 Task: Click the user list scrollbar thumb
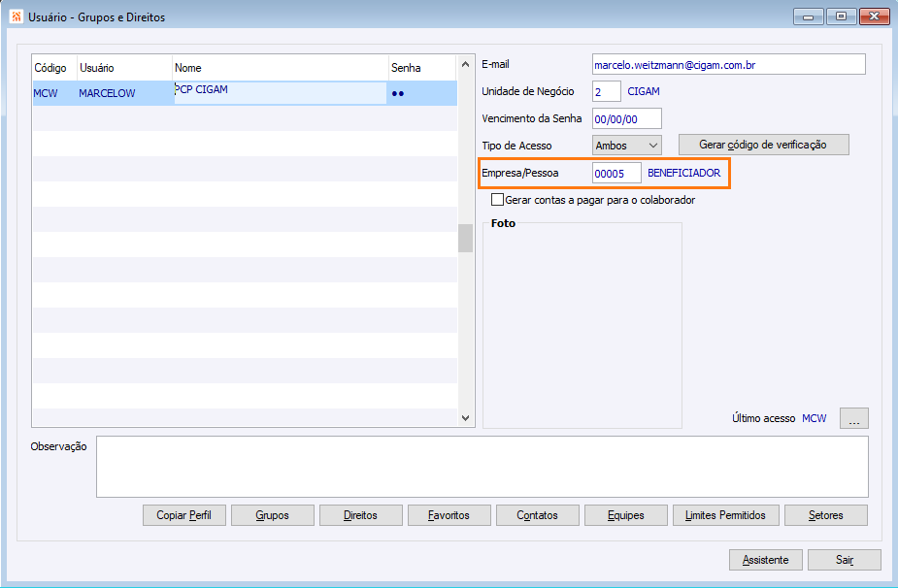click(465, 238)
